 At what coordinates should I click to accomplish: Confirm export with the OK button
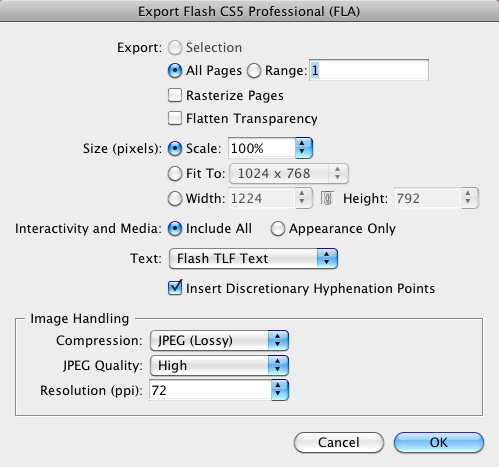pos(439,442)
